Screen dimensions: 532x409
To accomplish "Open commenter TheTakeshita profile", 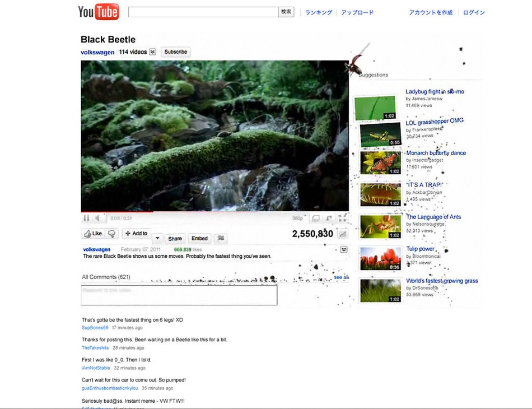I will click(95, 348).
